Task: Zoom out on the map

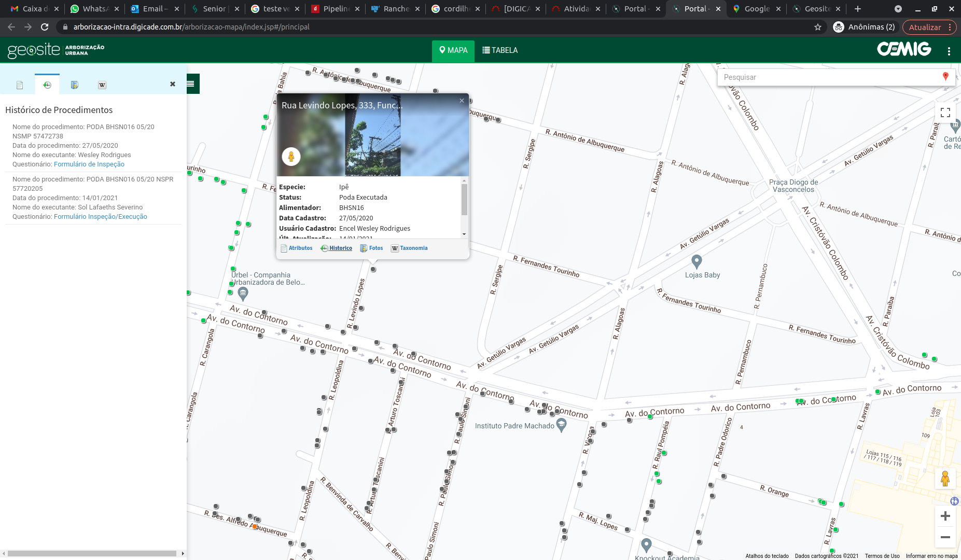Action: 945,537
